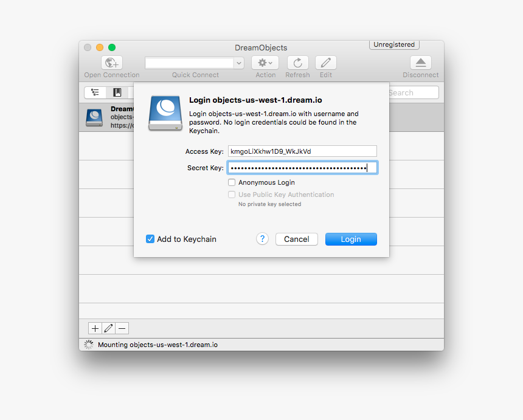Add a new bookmark with plus button
This screenshot has height=420, width=523.
pyautogui.click(x=95, y=328)
